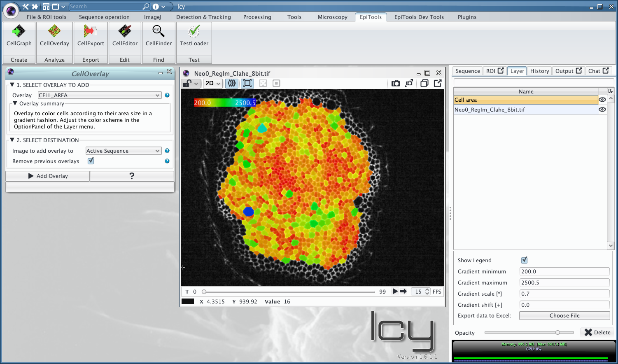Viewport: 618px width, 364px height.
Task: Open the plugin puzzle-piece icon
Action: (35, 7)
